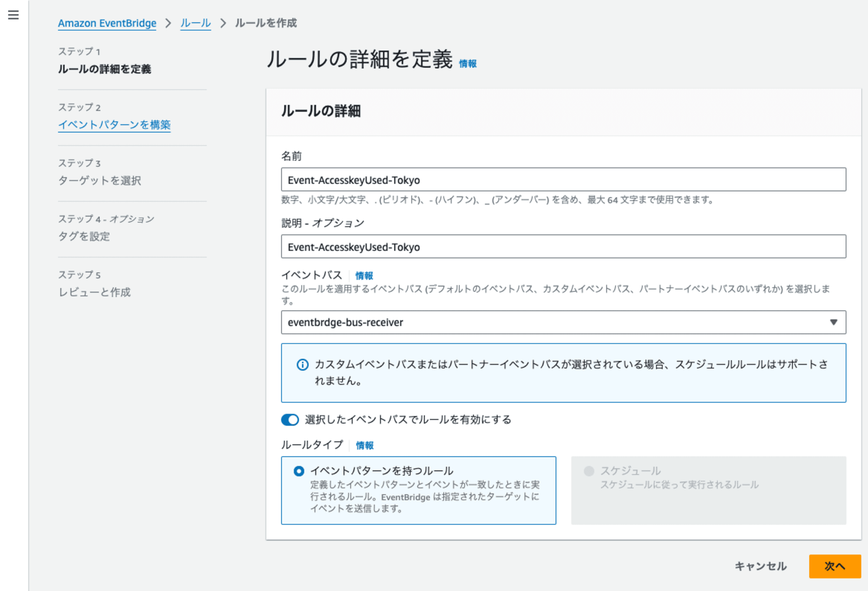868x591 pixels.
Task: Click the event bus dropdown arrow
Action: click(x=833, y=322)
